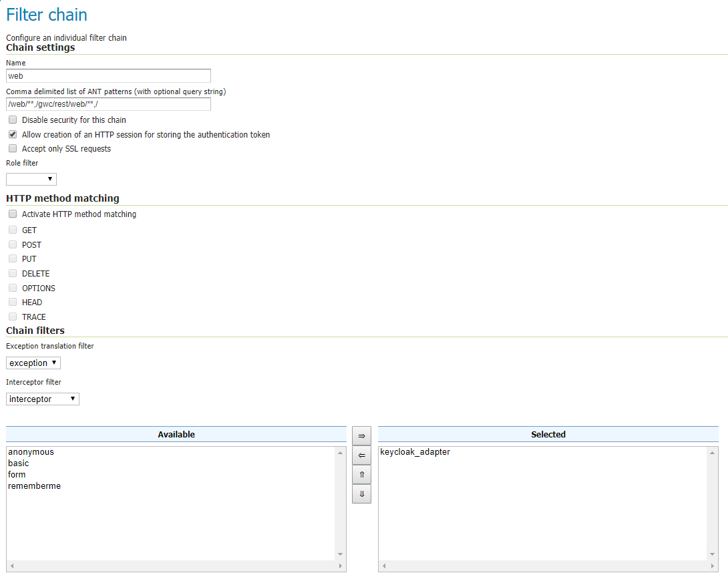Click the up arrow to reorder selected filter

361,474
